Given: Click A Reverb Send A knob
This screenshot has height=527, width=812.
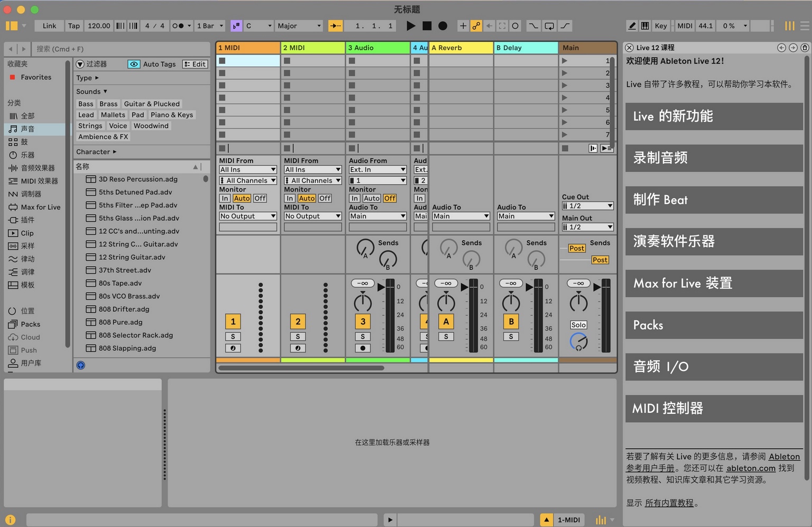Looking at the screenshot, I should [x=449, y=247].
